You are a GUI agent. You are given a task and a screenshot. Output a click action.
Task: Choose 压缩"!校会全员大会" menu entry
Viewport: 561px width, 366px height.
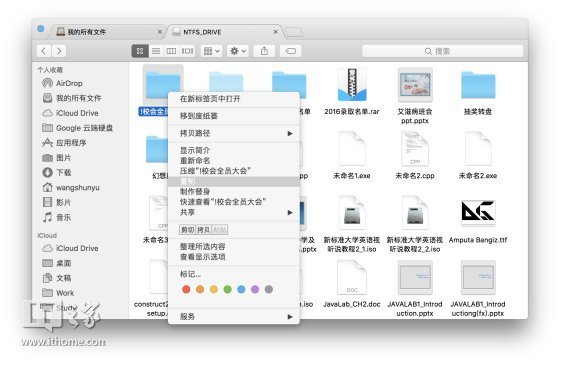tap(234, 171)
